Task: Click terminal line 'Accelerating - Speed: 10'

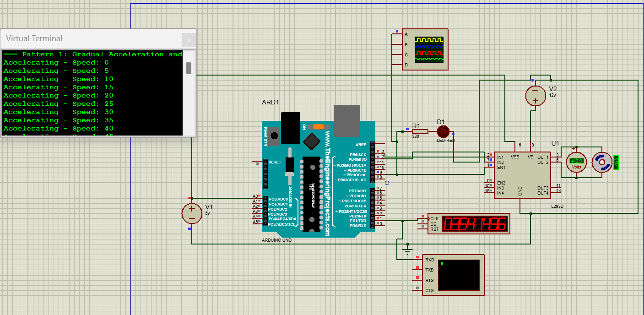Action: point(59,79)
